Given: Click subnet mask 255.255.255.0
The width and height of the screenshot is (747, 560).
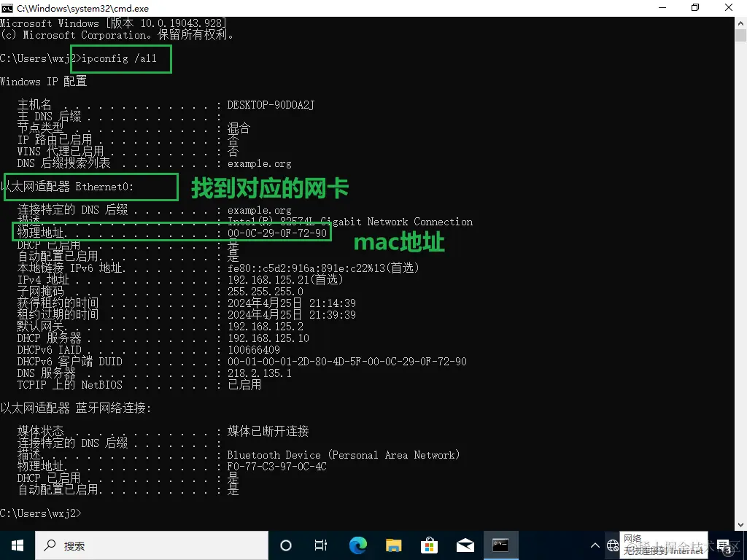Looking at the screenshot, I should [266, 292].
